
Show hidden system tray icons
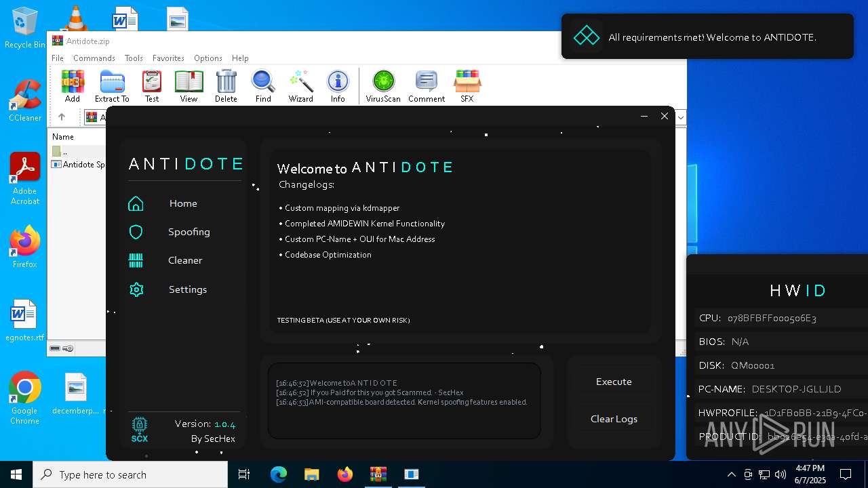731,474
